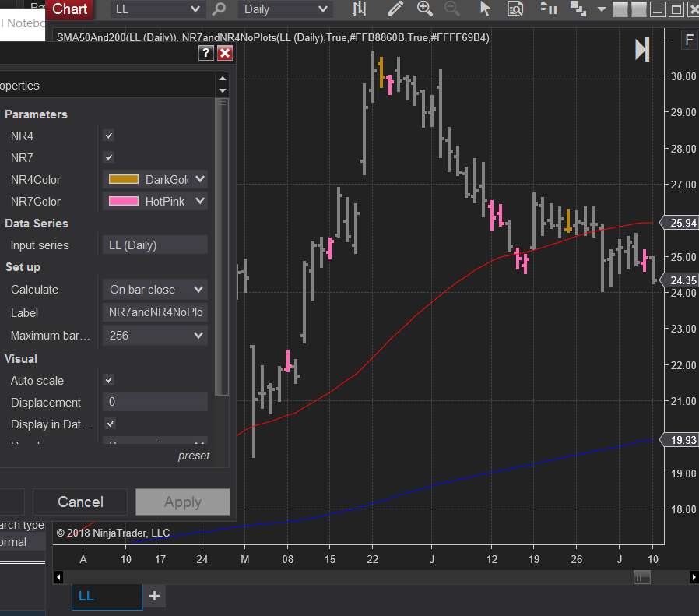Click the Parameters section header
Image resolution: width=699 pixels, height=616 pixels.
pyautogui.click(x=36, y=114)
